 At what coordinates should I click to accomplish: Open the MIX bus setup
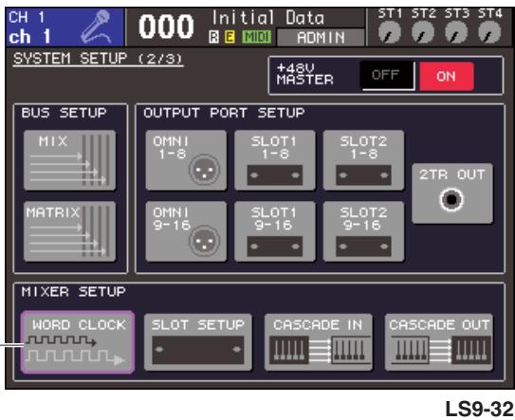(x=69, y=160)
